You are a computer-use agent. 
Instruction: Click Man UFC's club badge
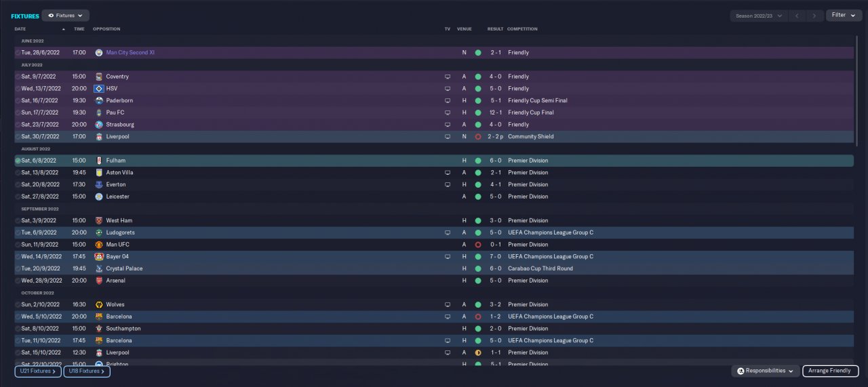(99, 245)
